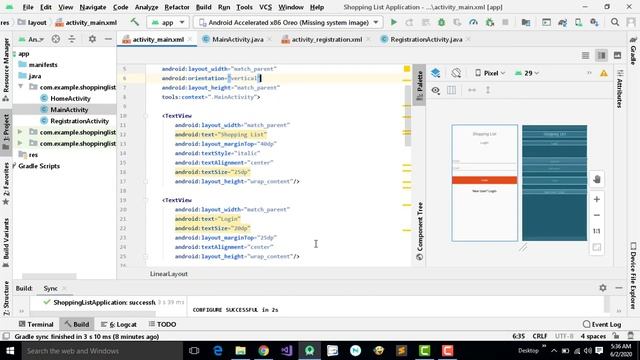Open the Android project view dropdown
Viewport: 640px width, 360px height.
(x=32, y=39)
